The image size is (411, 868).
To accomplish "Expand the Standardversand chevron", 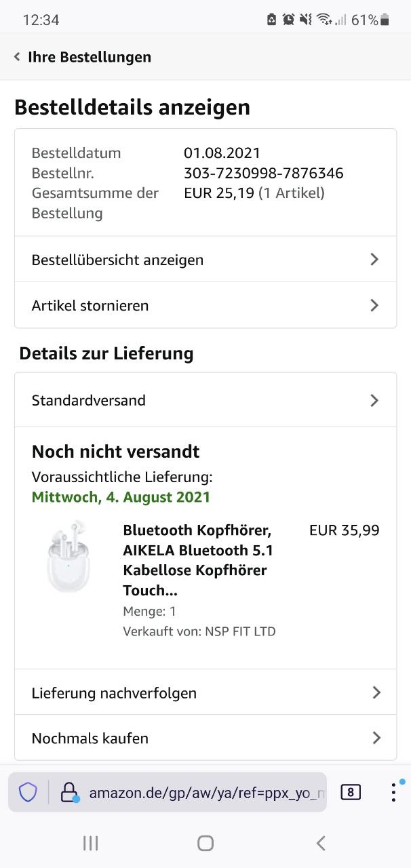I will (374, 400).
